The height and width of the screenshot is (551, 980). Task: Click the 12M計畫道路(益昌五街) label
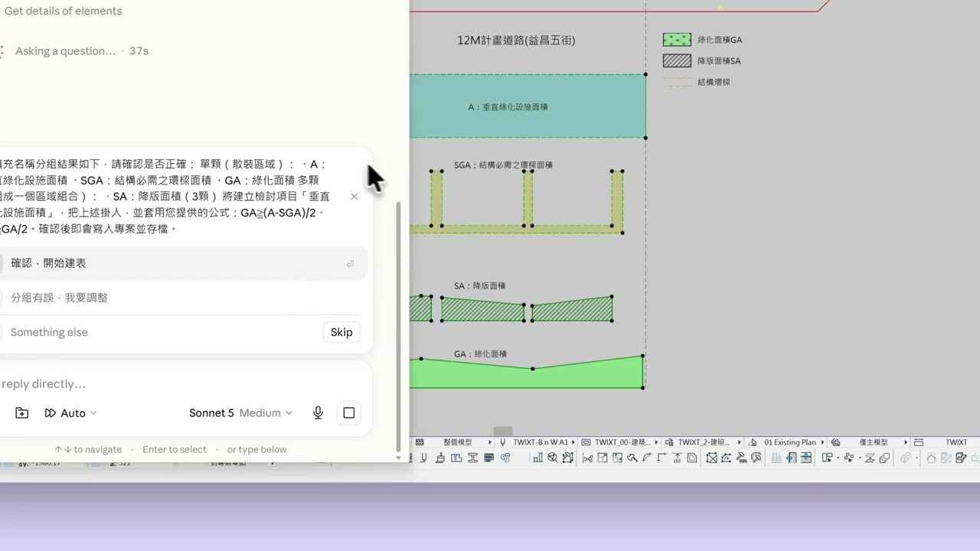point(516,40)
